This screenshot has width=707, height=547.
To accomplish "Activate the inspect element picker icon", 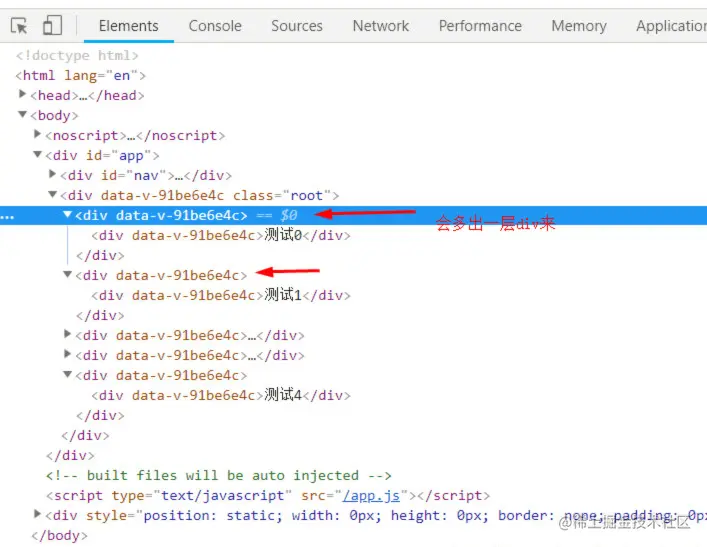I will (x=19, y=26).
